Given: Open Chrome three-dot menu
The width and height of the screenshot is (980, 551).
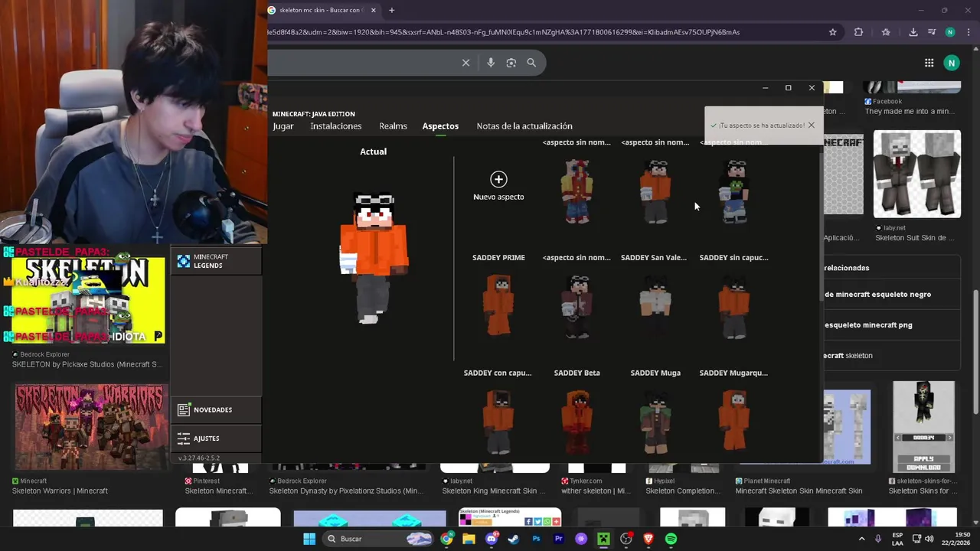Looking at the screenshot, I should 969,32.
